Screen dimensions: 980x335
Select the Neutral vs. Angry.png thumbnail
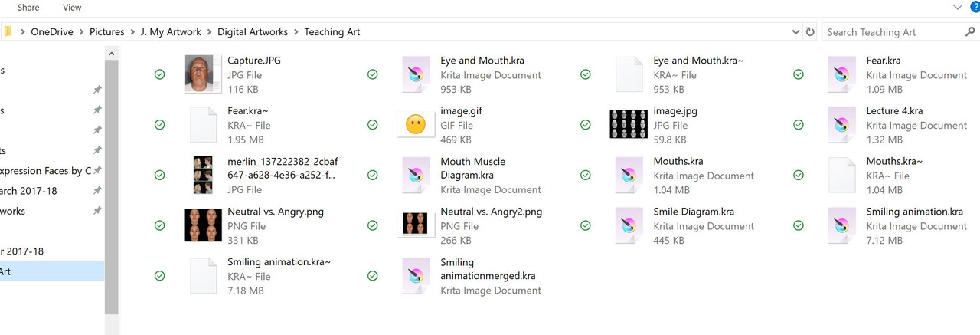point(203,225)
